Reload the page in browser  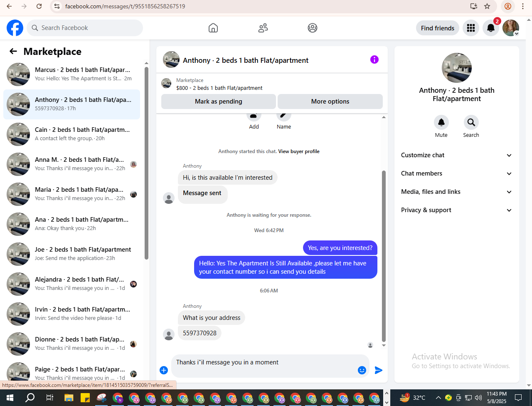click(x=39, y=6)
